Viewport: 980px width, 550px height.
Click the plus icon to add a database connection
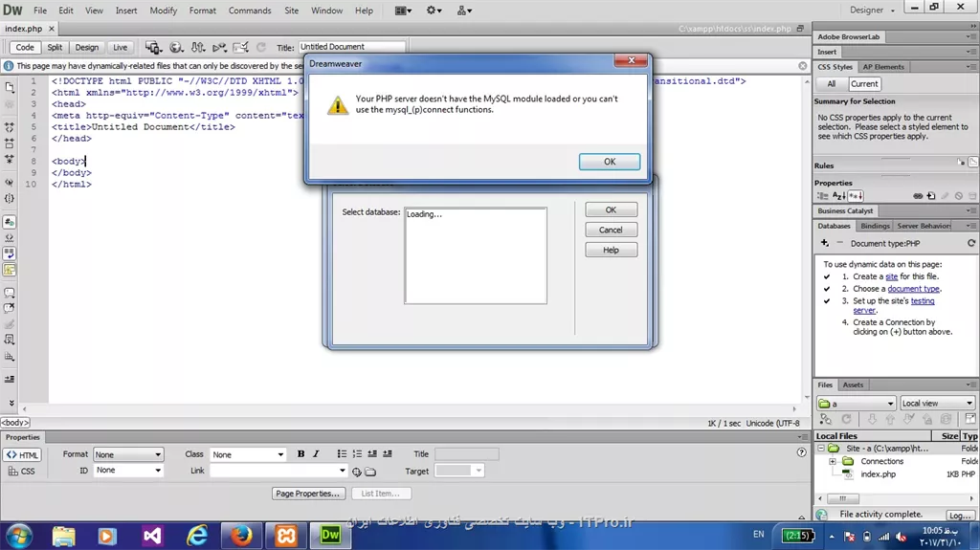coord(824,243)
